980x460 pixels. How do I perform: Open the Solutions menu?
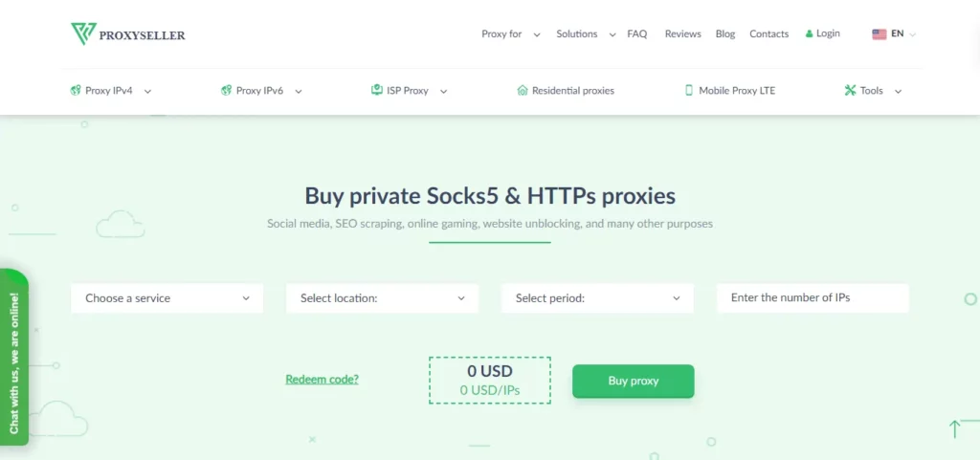point(584,34)
